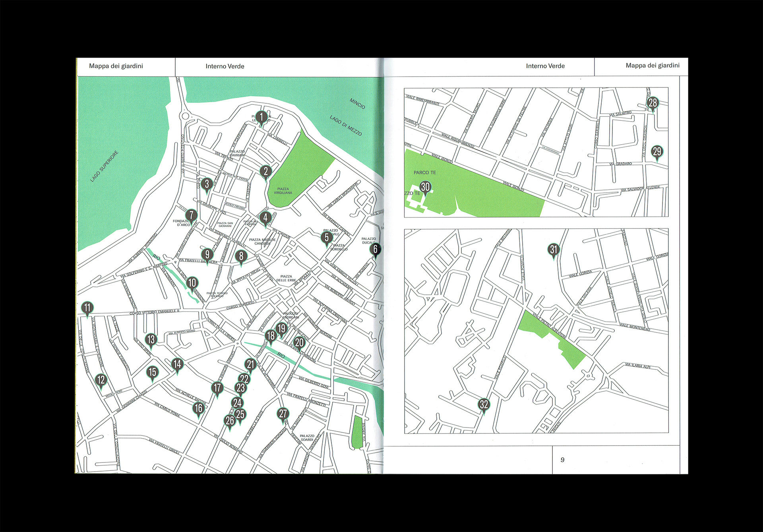Select marker number 31
Image resolution: width=763 pixels, height=532 pixels.
[554, 250]
